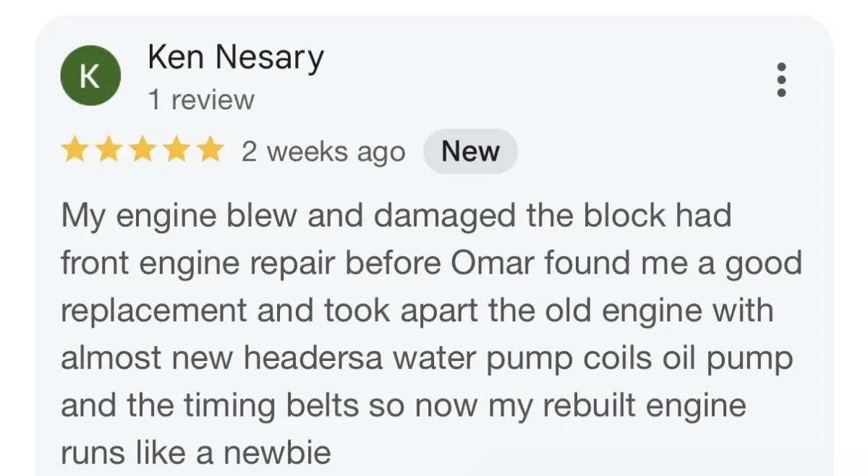Viewport: 868px width, 476px height.
Task: Select the third yellow star
Action: point(142,151)
